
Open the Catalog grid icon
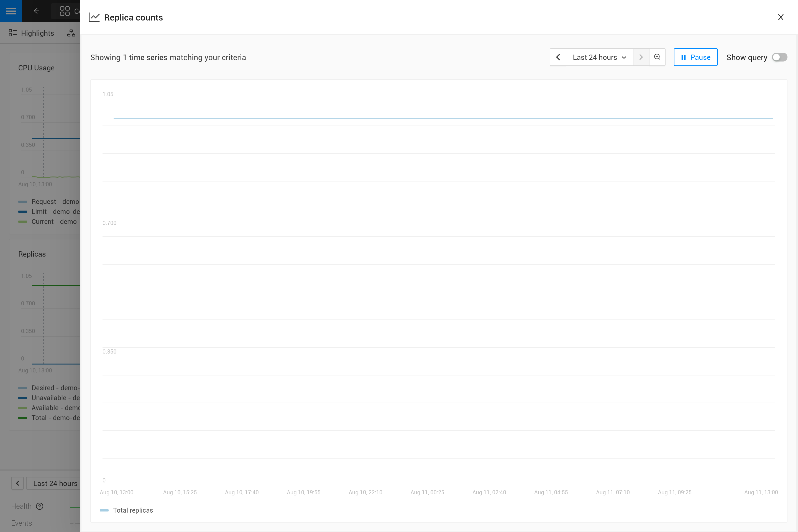click(x=65, y=11)
